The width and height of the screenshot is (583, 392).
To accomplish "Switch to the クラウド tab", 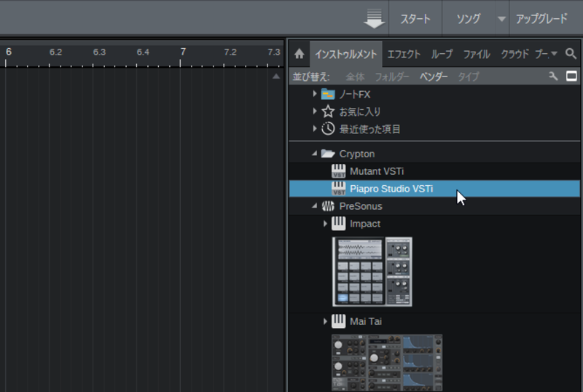I will (x=514, y=55).
